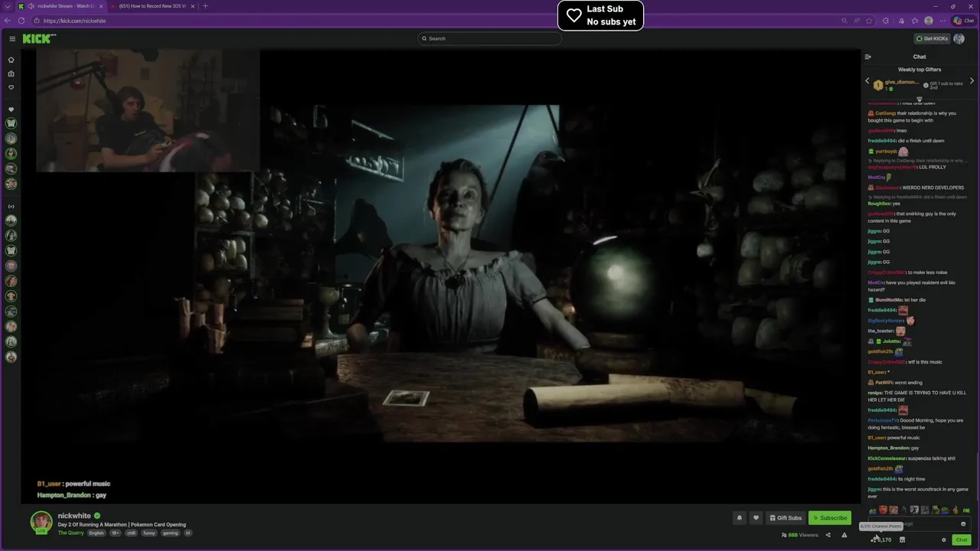Click the KICK logo

(38, 38)
